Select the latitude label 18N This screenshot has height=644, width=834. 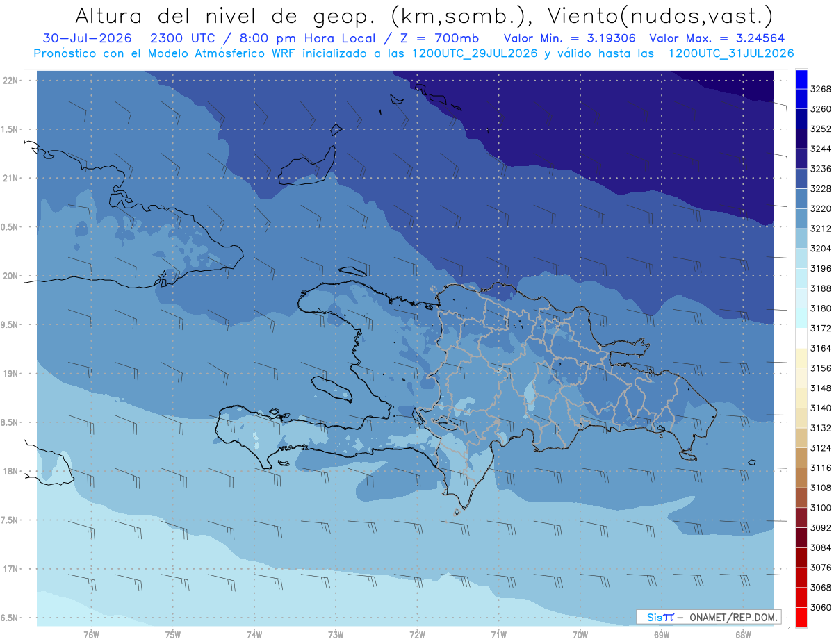(11, 471)
